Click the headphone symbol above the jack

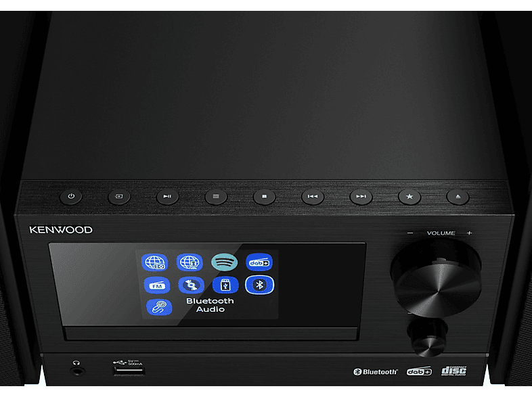click(x=76, y=363)
